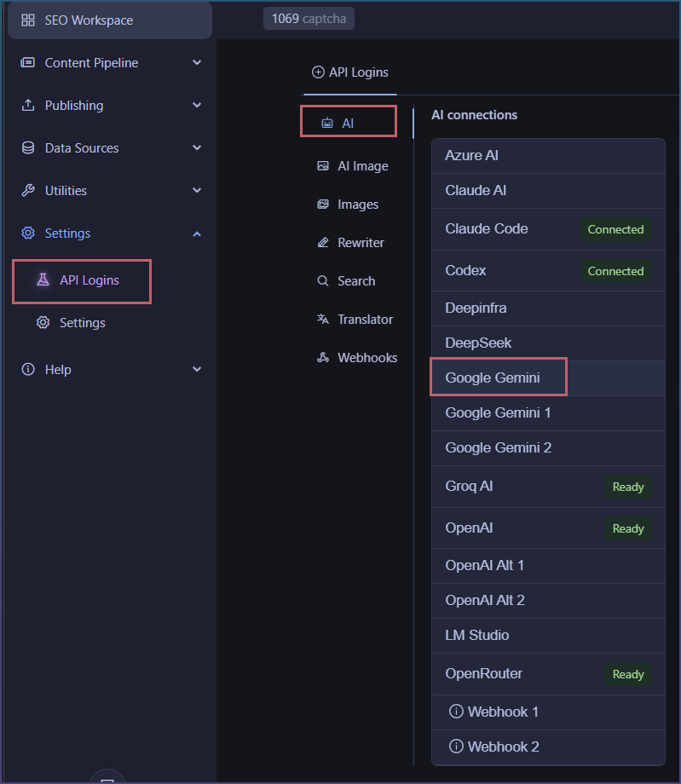Click the Data Sources database icon
Viewport: 681px width, 784px height.
[28, 147]
